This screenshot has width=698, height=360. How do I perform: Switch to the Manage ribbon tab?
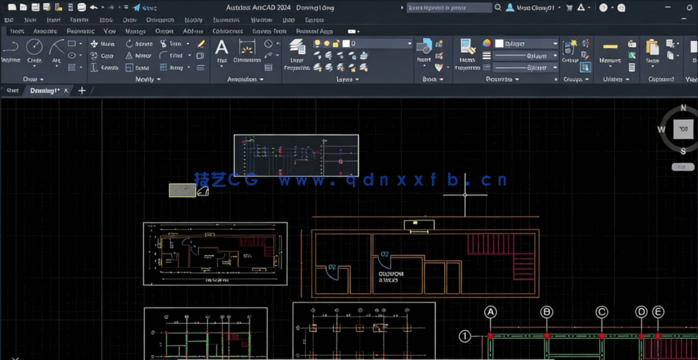[135, 31]
